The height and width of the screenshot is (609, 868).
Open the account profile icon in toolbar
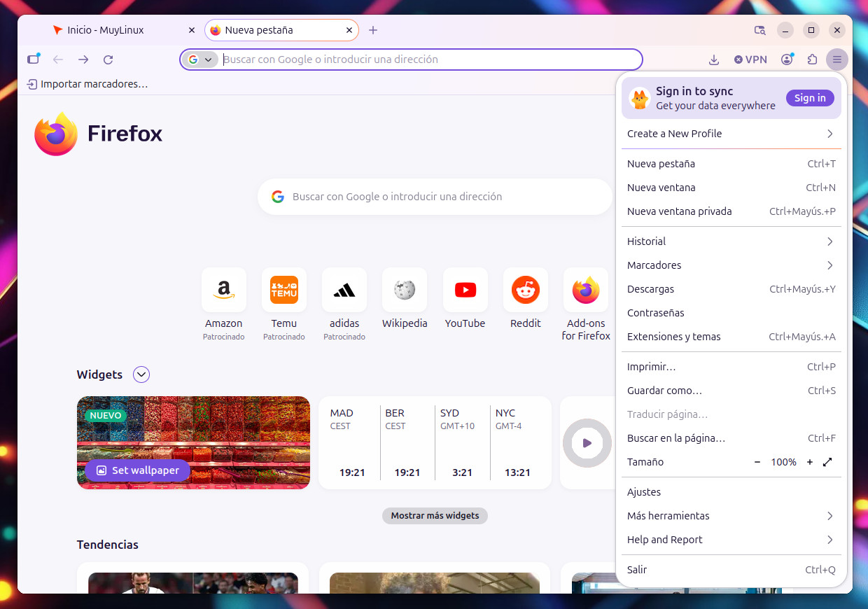point(787,59)
